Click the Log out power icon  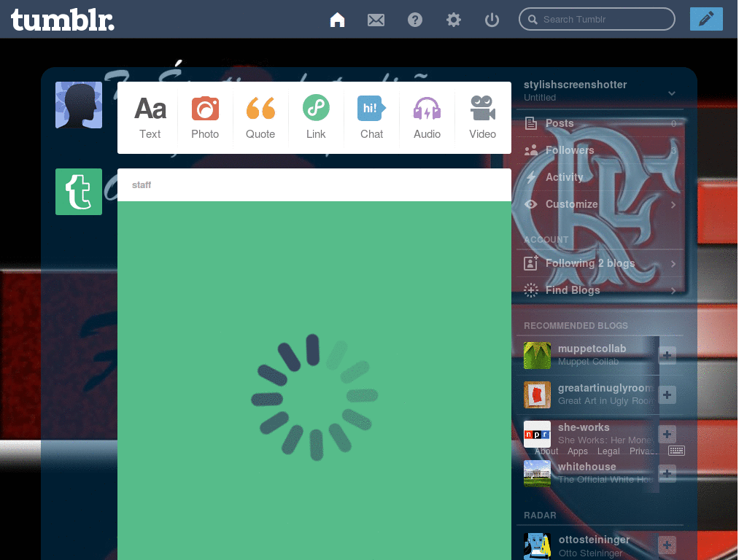pyautogui.click(x=492, y=20)
